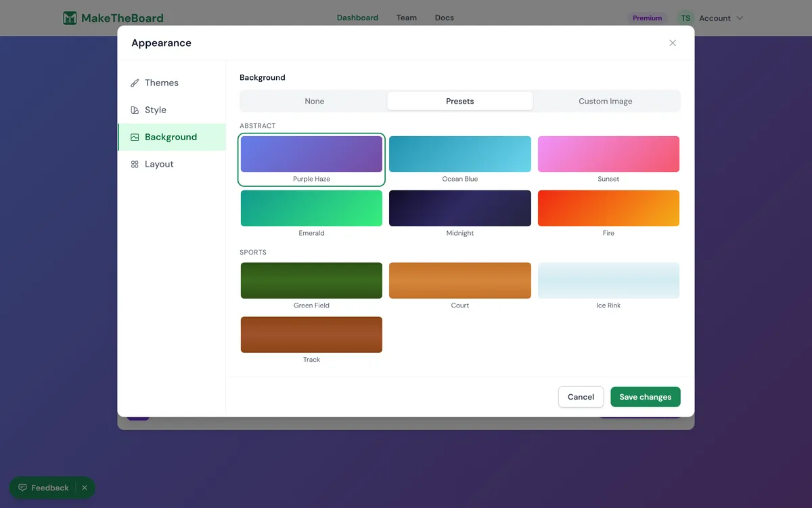The width and height of the screenshot is (812, 508).
Task: Click the Save changes button
Action: pos(646,397)
